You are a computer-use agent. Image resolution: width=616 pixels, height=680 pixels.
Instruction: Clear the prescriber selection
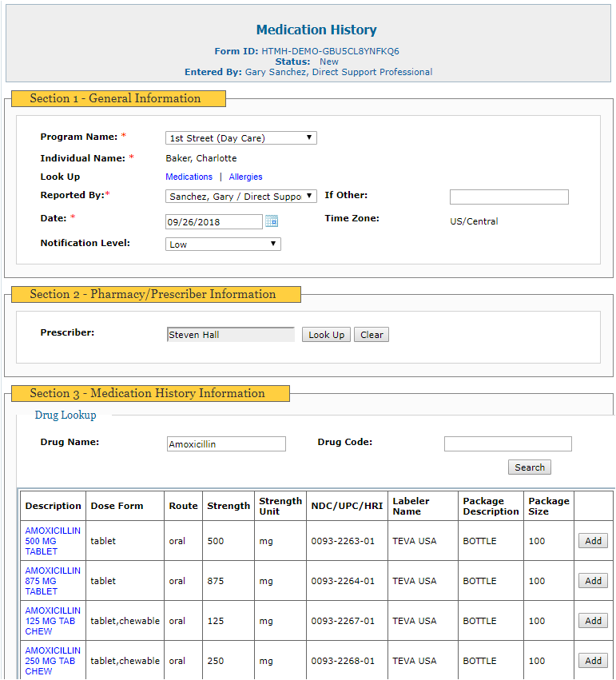(372, 334)
